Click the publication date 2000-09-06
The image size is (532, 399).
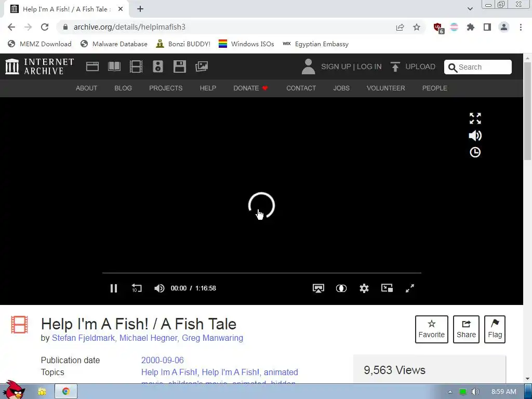[x=163, y=360]
